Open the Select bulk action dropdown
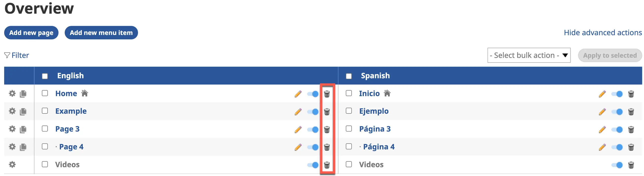 coord(529,55)
